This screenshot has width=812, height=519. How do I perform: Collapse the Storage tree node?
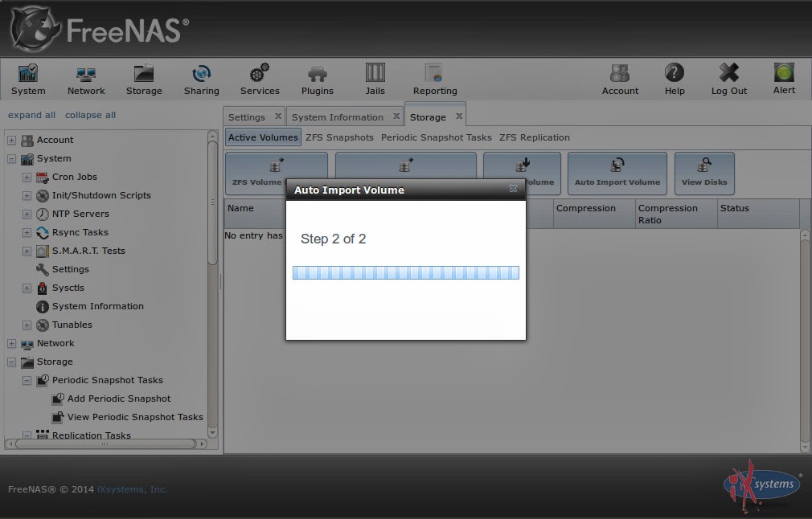[x=11, y=362]
